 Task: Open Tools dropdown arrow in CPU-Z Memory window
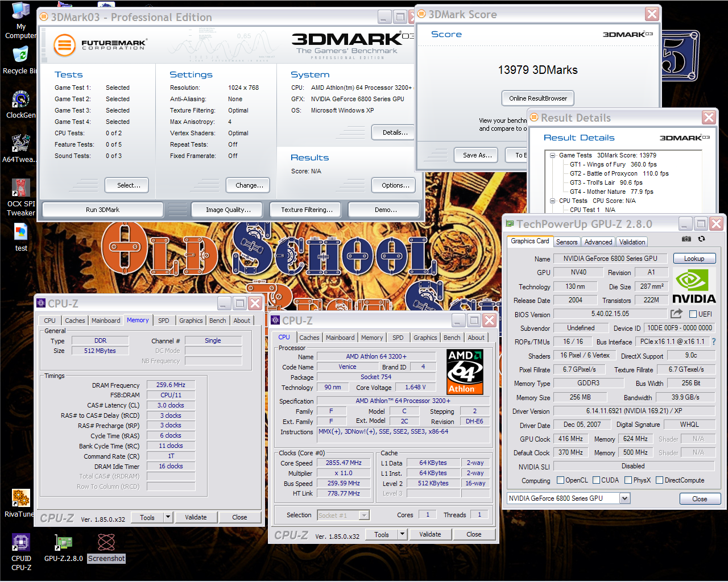(168, 517)
